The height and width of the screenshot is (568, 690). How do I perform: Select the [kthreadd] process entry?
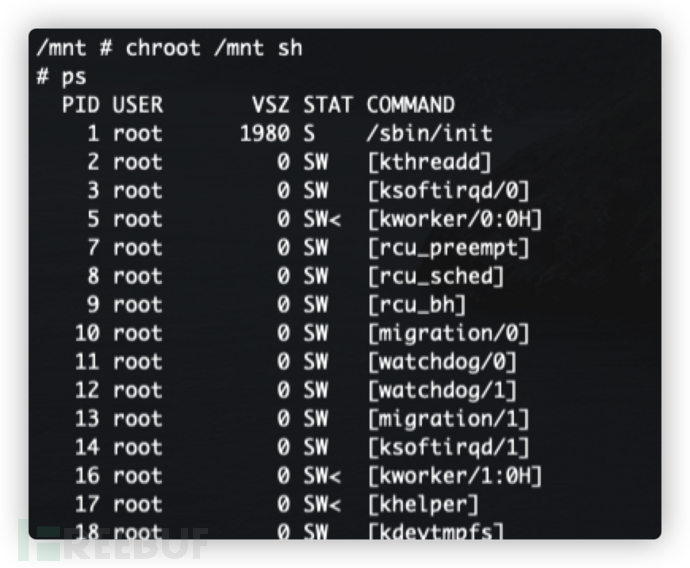pos(429,162)
